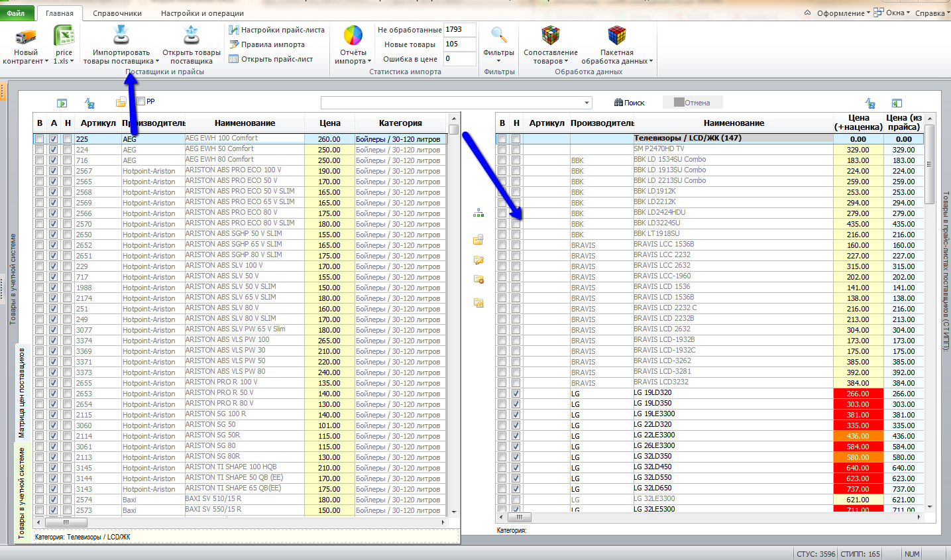Toggle the H checkbox for LG 22LD320

pyautogui.click(x=516, y=425)
